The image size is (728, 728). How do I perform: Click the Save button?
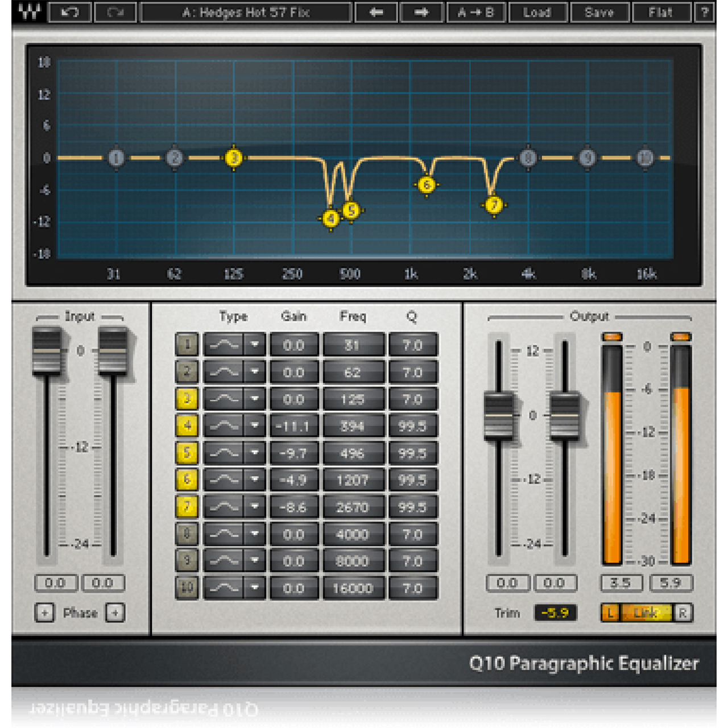pos(599,12)
